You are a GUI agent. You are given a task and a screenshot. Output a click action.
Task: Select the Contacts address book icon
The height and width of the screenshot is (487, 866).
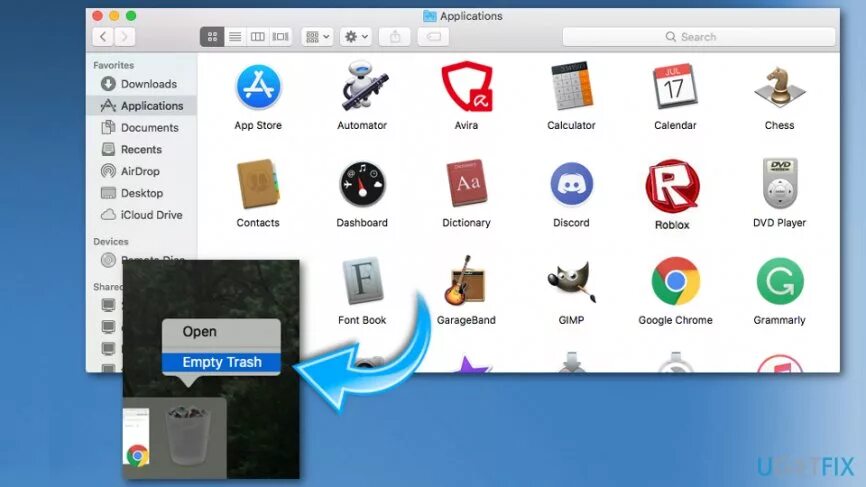tap(258, 184)
